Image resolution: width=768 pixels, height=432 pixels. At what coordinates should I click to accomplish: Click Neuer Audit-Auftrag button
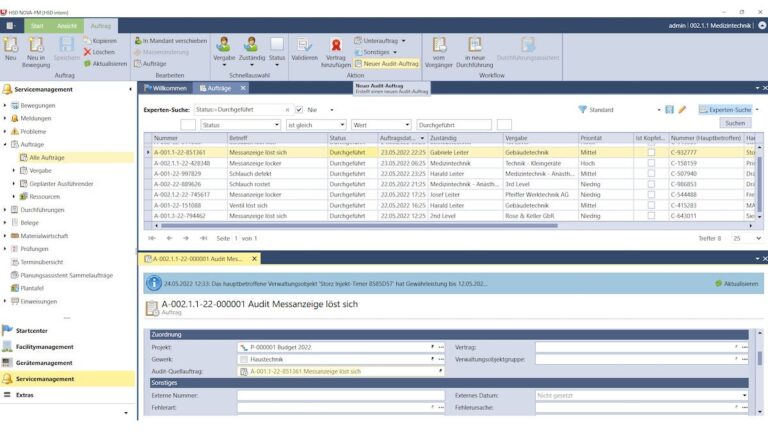point(389,63)
